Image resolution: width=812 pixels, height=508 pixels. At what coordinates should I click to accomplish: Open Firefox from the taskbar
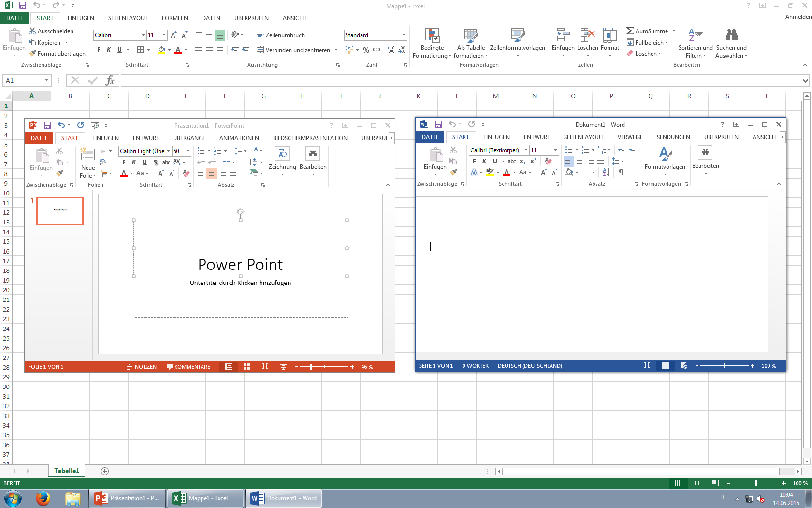(x=43, y=498)
